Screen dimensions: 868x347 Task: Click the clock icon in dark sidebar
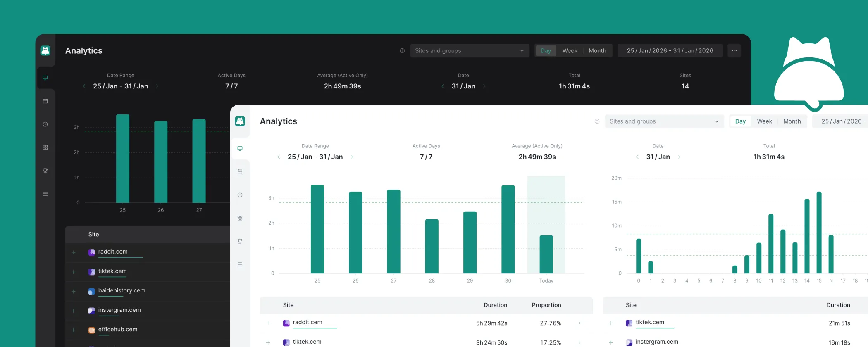click(45, 124)
